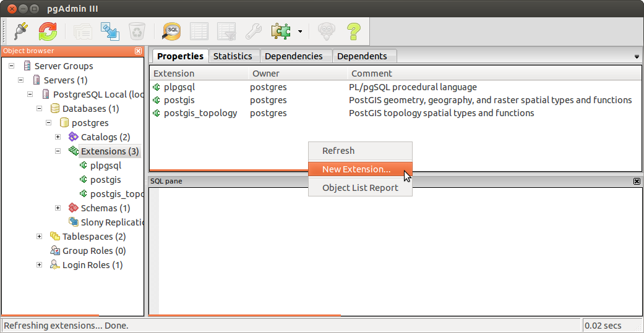Expand the Login Roles (1) node
The height and width of the screenshot is (333, 644).
[40, 265]
